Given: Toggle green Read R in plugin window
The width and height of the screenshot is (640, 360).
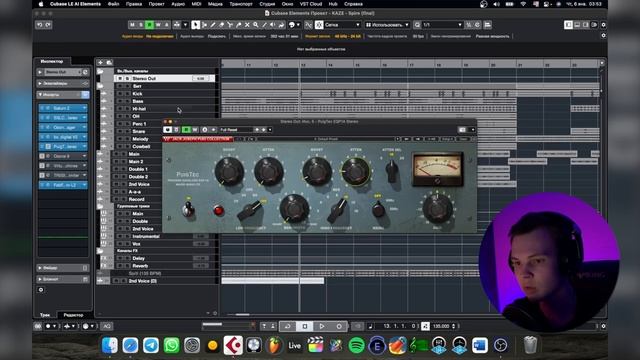Looking at the screenshot, I should pos(186,130).
